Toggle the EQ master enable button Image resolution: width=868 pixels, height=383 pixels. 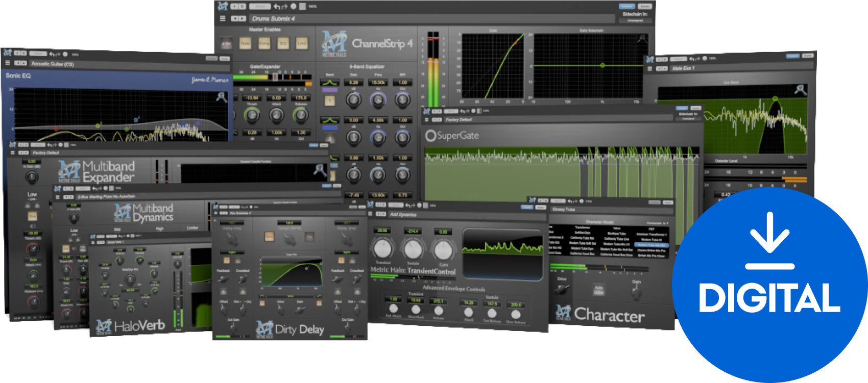(x=283, y=44)
